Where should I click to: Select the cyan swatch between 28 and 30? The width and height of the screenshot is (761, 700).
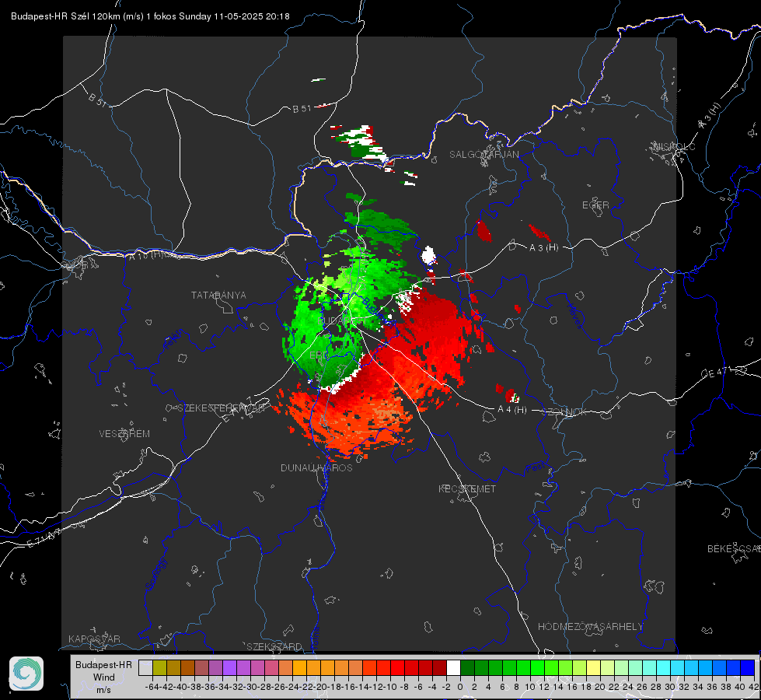pyautogui.click(x=664, y=667)
